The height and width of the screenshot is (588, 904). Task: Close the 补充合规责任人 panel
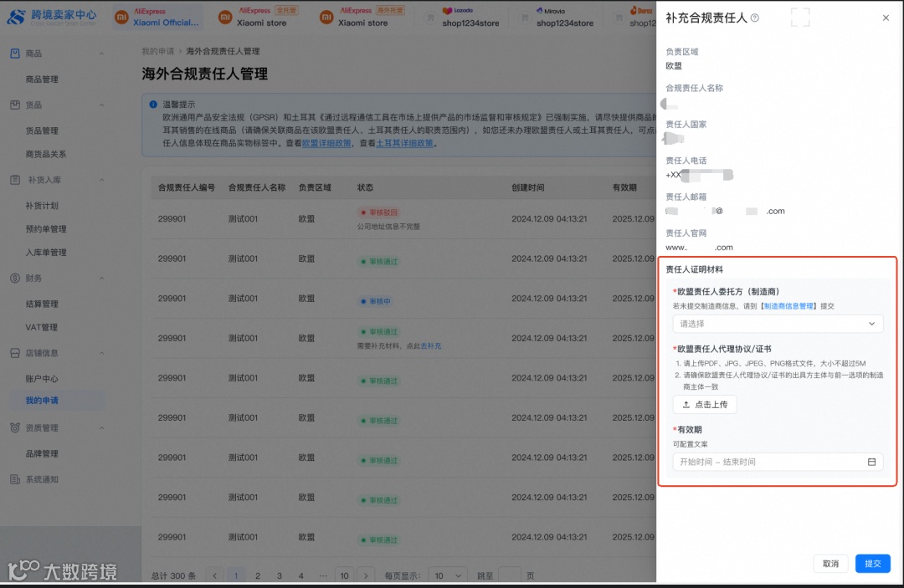(x=886, y=18)
